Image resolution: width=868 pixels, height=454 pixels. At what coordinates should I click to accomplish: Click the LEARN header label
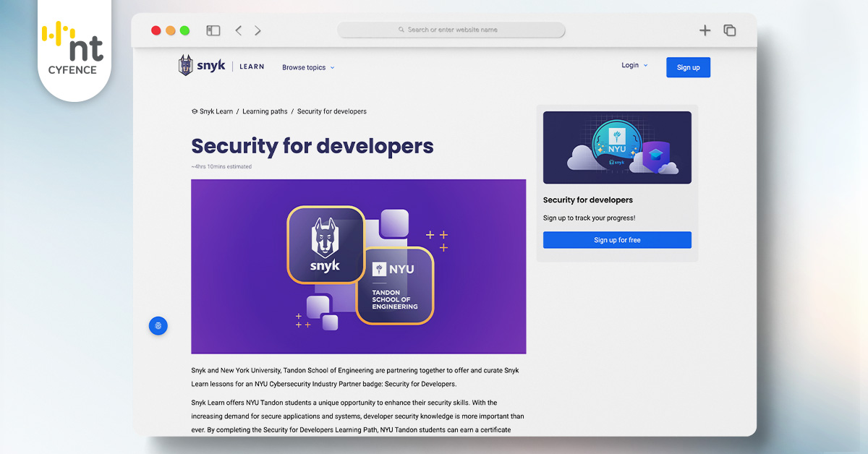252,67
